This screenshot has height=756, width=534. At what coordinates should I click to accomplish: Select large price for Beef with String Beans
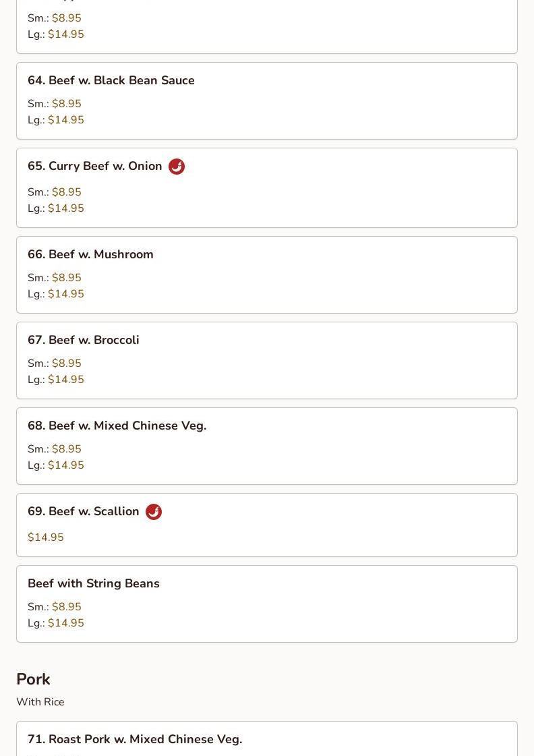tap(56, 623)
